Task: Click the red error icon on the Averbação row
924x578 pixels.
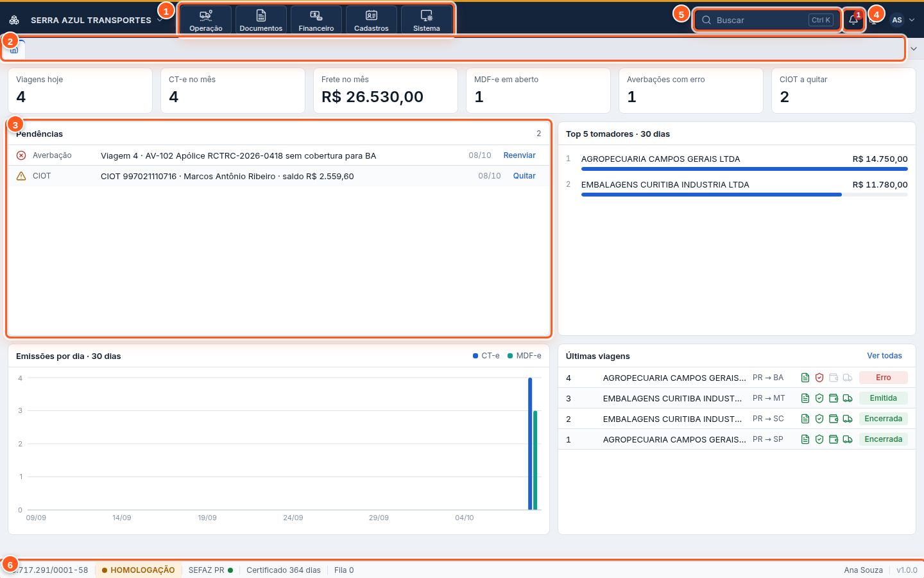Action: click(x=21, y=155)
